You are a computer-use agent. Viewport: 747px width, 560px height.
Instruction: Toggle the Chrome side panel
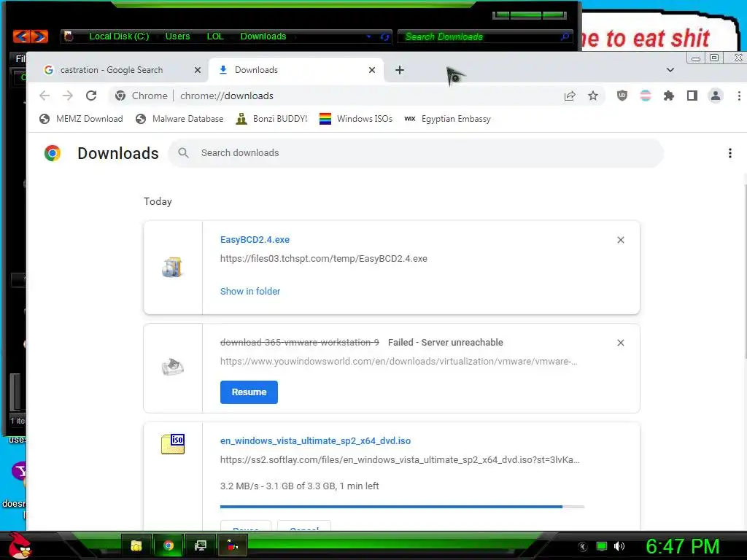pos(692,96)
